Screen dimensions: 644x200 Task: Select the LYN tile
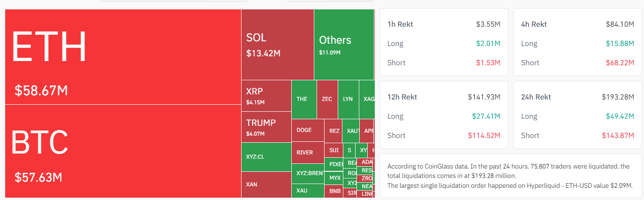click(348, 99)
